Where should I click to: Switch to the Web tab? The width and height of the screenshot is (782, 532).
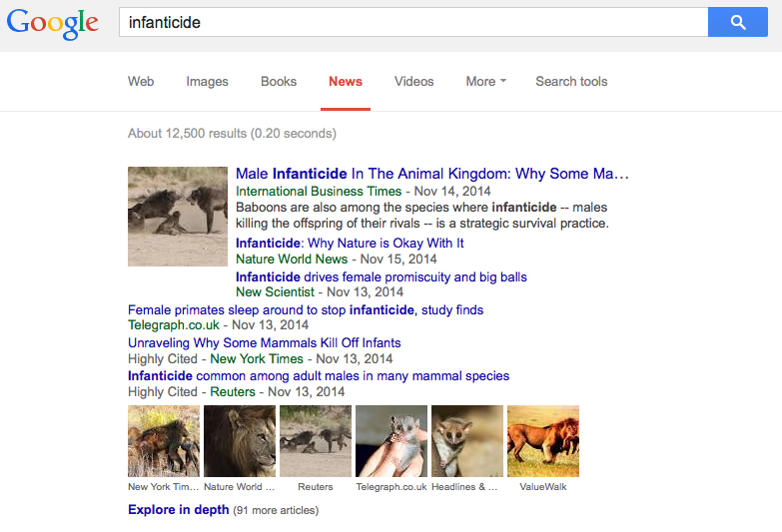click(x=141, y=81)
